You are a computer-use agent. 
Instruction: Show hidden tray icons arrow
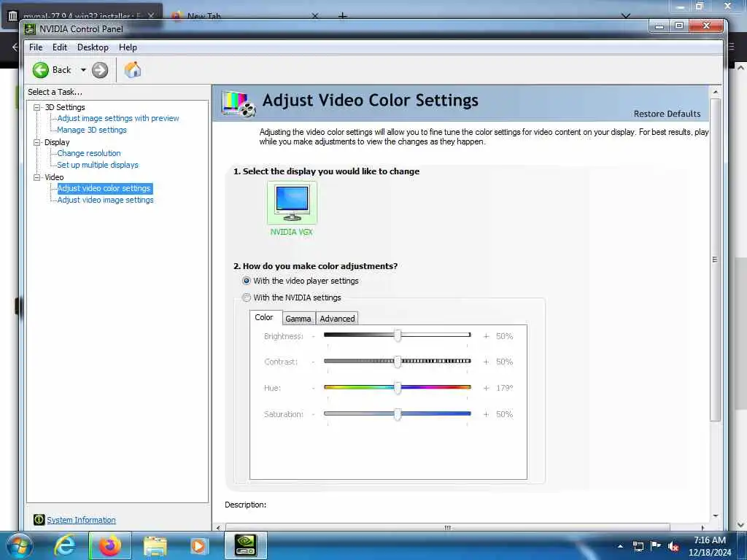click(x=620, y=546)
